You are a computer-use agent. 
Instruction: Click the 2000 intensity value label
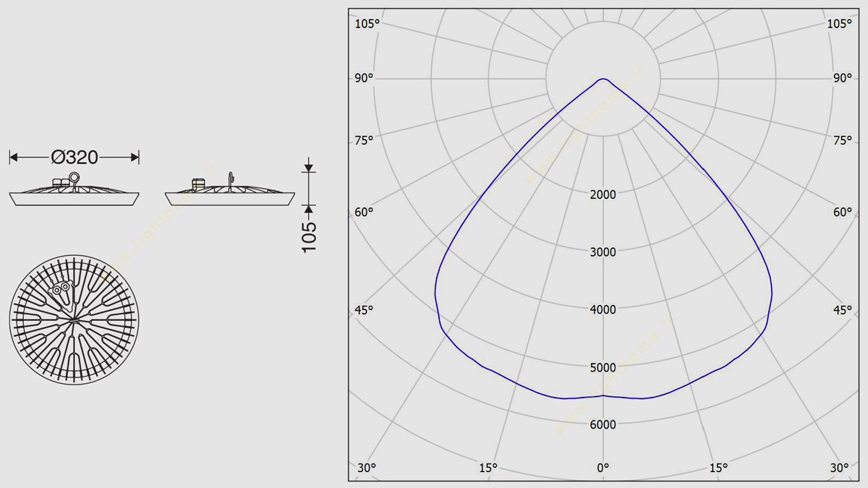[x=603, y=194]
